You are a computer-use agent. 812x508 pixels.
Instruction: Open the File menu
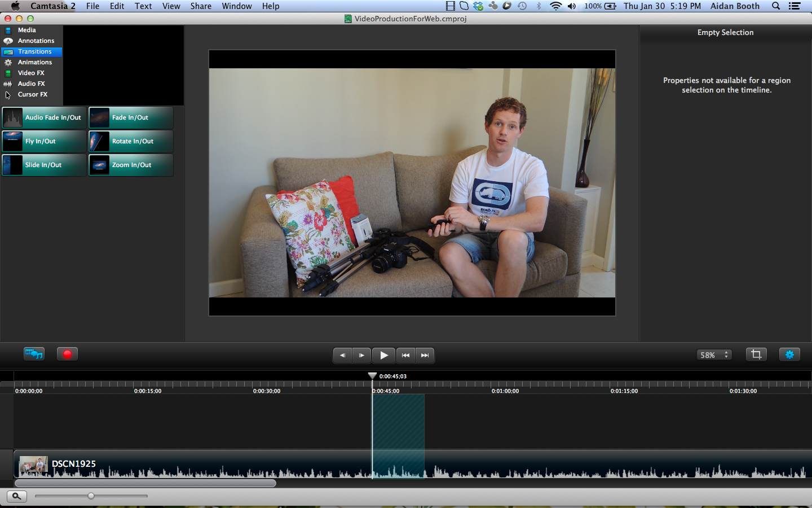point(93,6)
